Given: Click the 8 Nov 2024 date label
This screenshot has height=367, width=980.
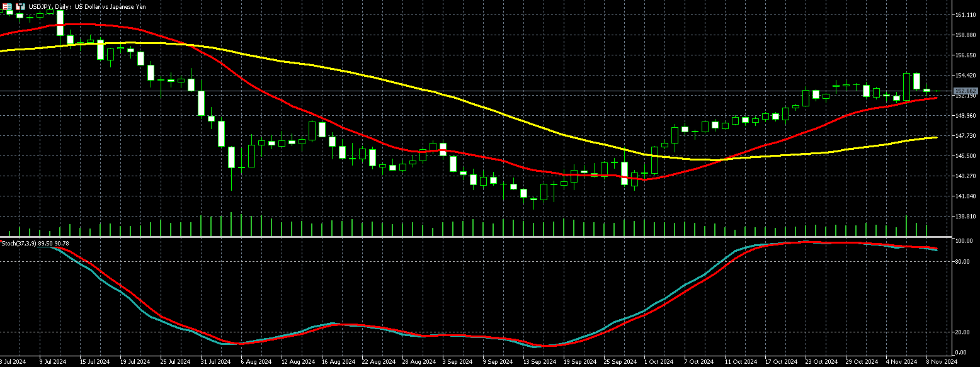Looking at the screenshot, I should pyautogui.click(x=942, y=362).
